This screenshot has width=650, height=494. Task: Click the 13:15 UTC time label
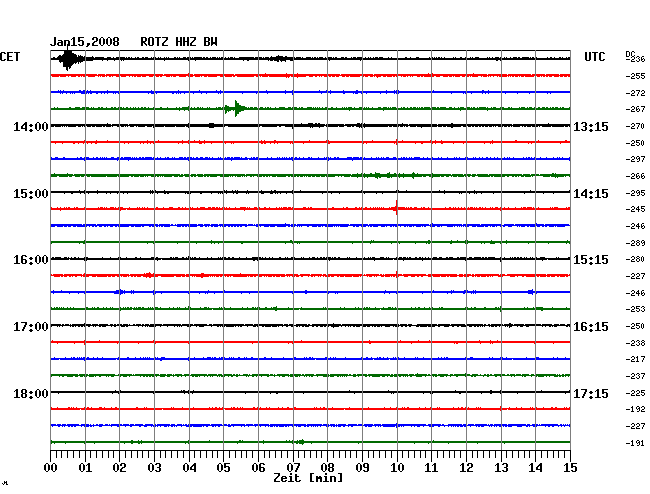[x=591, y=127]
